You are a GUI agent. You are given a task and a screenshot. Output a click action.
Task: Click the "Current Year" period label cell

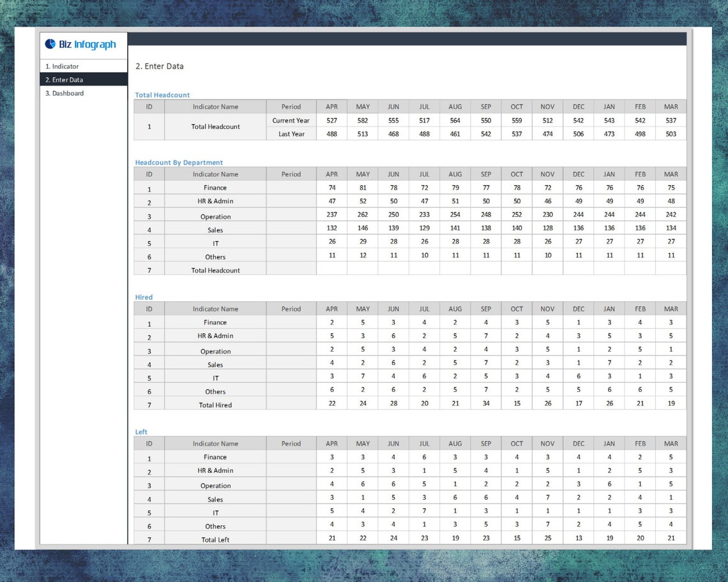291,120
